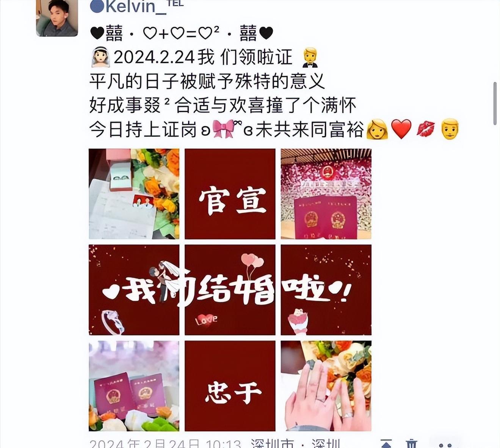Click the upload arrow icon beside location
The height and width of the screenshot is (448, 500).
386,444
